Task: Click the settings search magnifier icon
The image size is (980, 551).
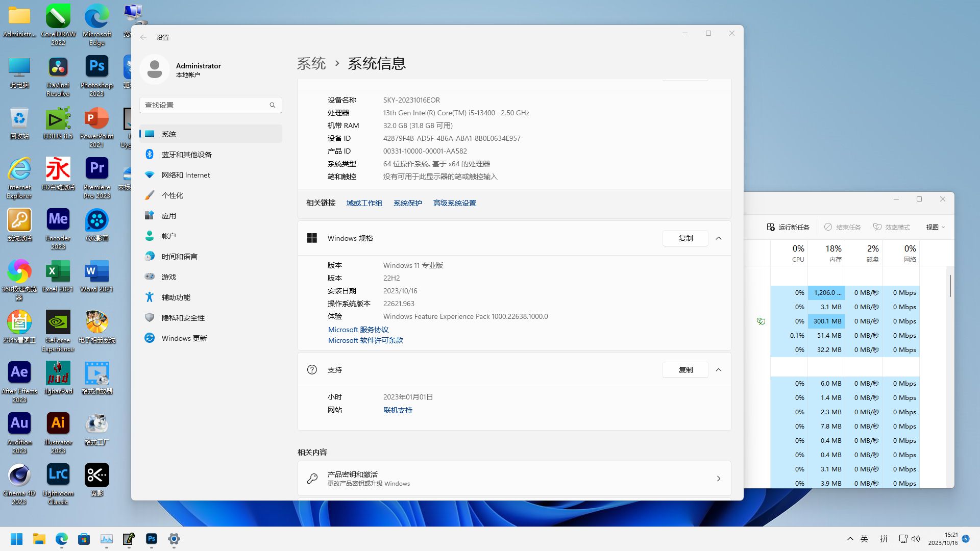Action: point(273,105)
